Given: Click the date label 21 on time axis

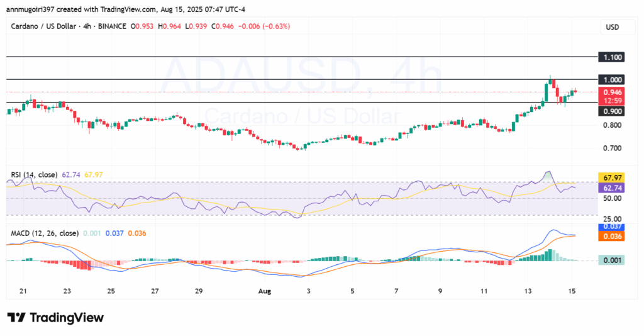Looking at the screenshot, I should point(23,291).
